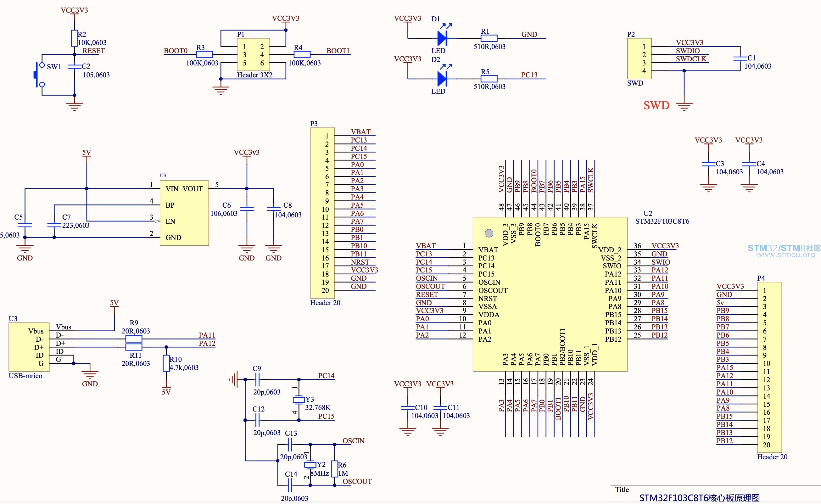Click the VCC3v3 label above C6
821x504 pixels.
click(x=247, y=152)
